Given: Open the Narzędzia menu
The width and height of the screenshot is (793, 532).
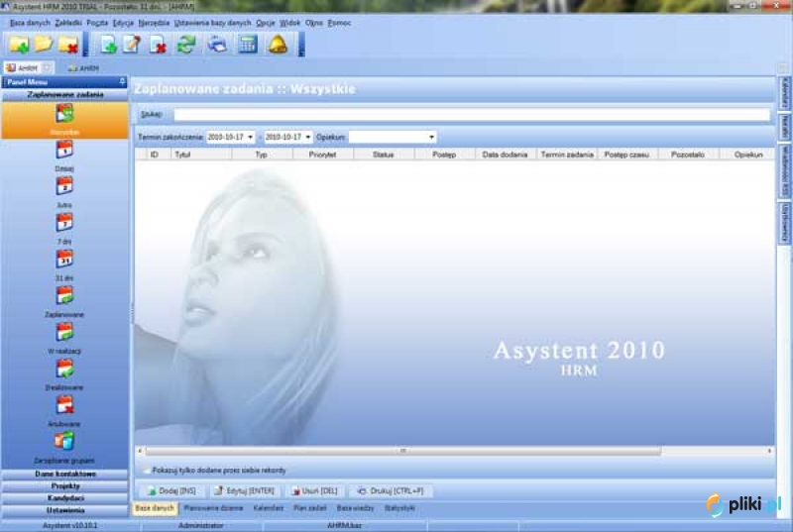Looking at the screenshot, I should pyautogui.click(x=154, y=23).
